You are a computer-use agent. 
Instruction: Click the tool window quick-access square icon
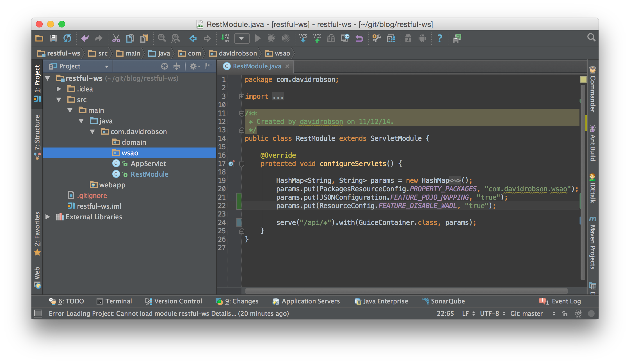tap(38, 314)
